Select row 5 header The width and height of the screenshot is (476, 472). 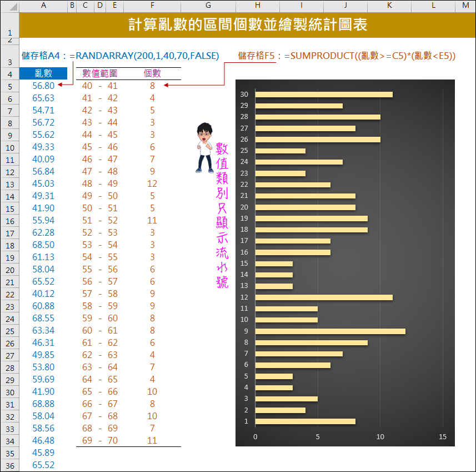pyautogui.click(x=9, y=87)
